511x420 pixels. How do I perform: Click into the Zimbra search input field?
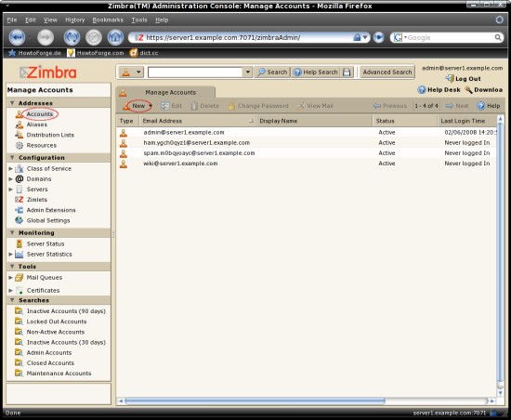[x=195, y=72]
